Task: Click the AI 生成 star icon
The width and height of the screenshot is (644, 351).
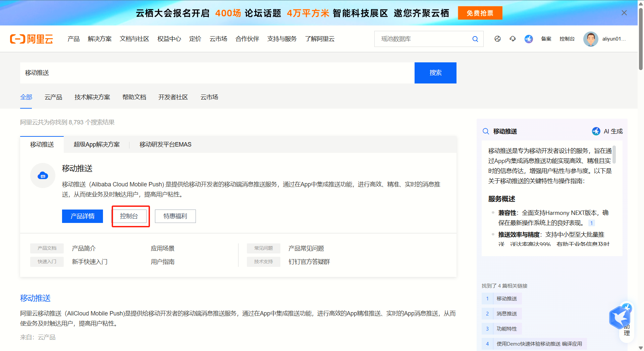Action: pyautogui.click(x=596, y=131)
